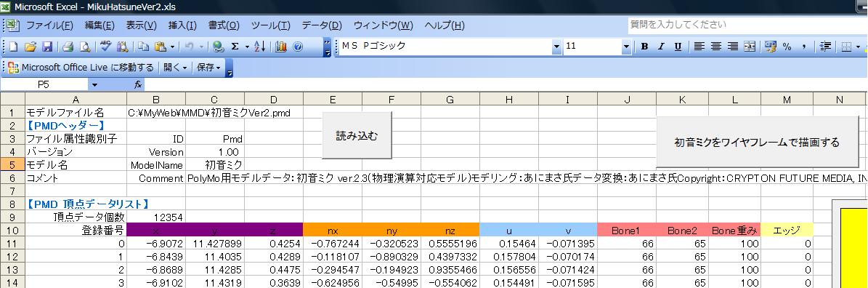Expand the font name dropdown

click(x=556, y=47)
